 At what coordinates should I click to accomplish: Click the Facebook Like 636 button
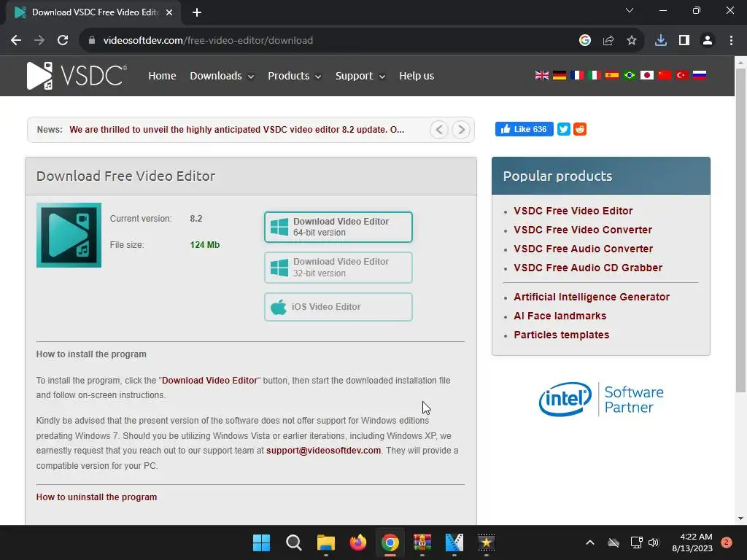pyautogui.click(x=524, y=129)
